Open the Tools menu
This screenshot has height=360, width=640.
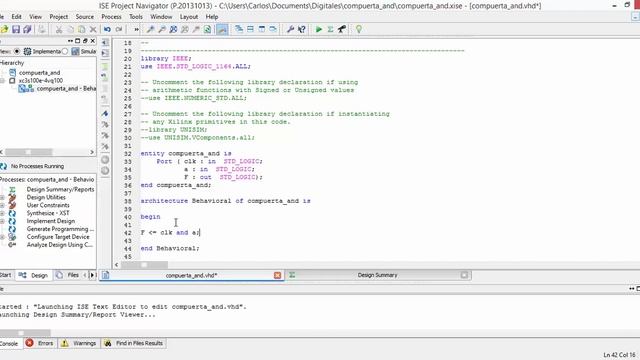tap(136, 17)
